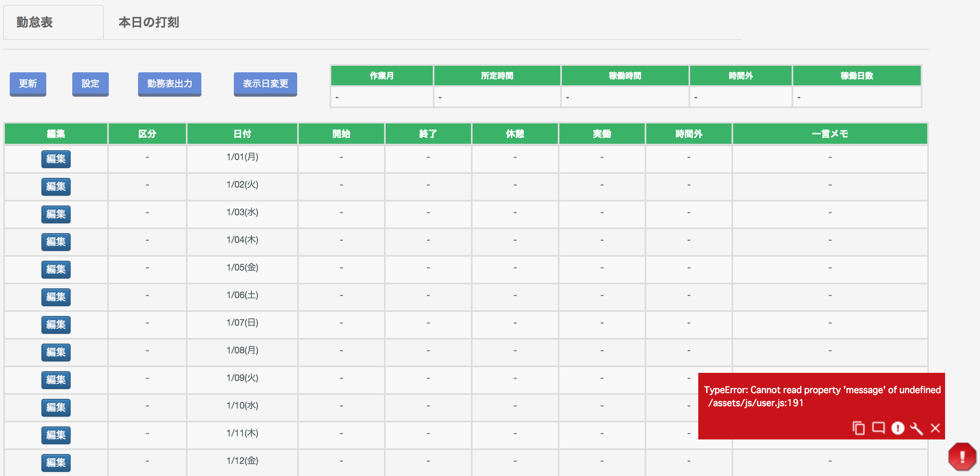Click 編集 button for 1/09(火)

pos(56,380)
